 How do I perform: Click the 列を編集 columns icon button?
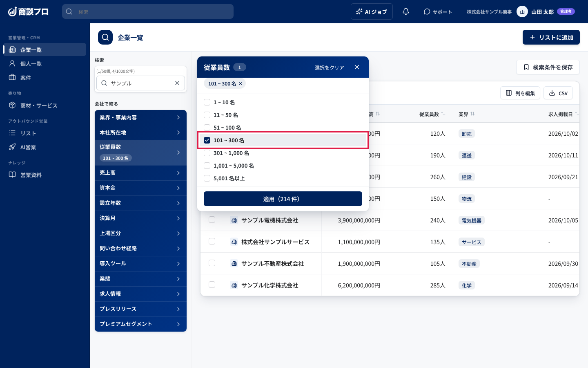[x=520, y=93]
